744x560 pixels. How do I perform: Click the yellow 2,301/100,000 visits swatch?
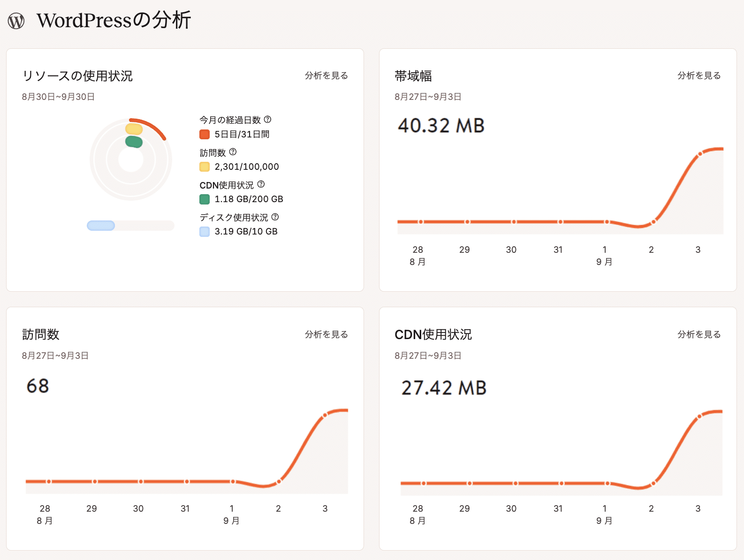(205, 167)
